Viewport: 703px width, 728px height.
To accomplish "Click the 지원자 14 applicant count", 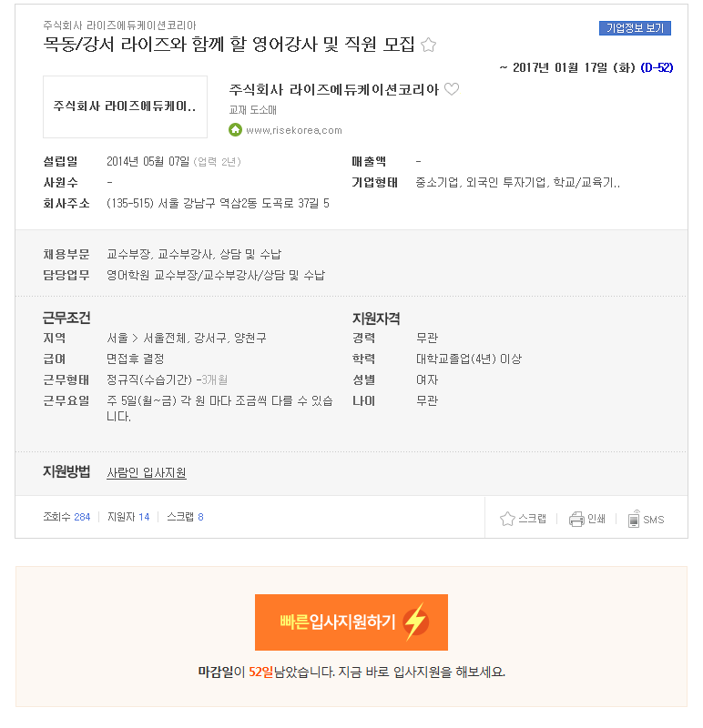I will 128,517.
